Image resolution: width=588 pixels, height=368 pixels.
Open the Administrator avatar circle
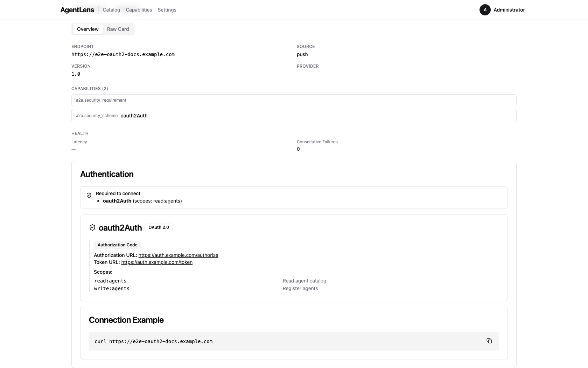pyautogui.click(x=485, y=10)
